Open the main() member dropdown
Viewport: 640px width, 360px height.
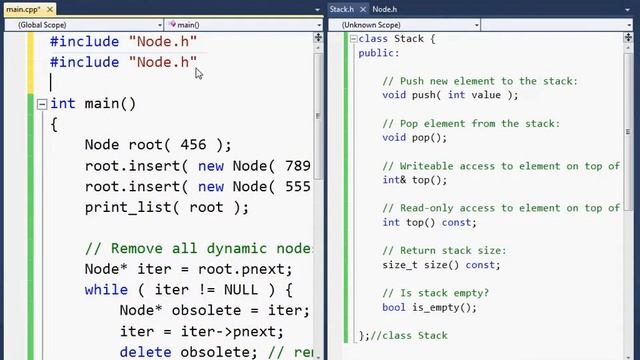coord(244,25)
